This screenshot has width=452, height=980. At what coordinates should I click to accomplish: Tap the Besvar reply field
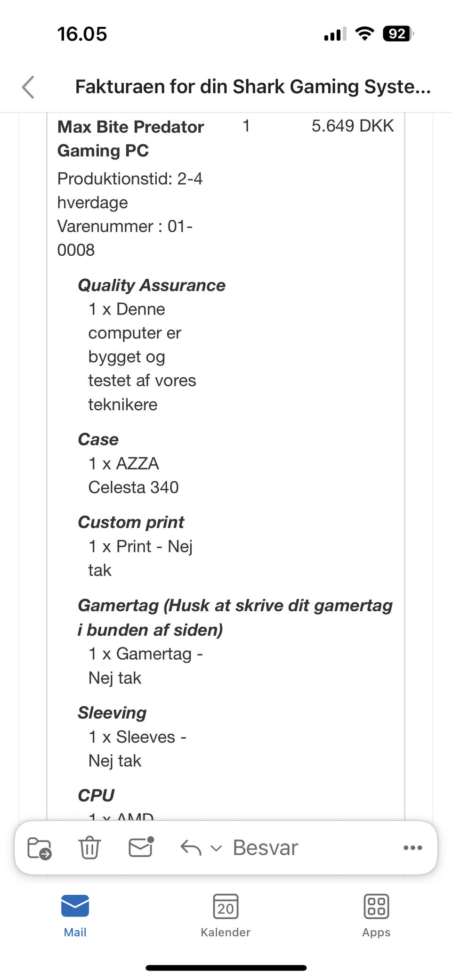coord(266,848)
